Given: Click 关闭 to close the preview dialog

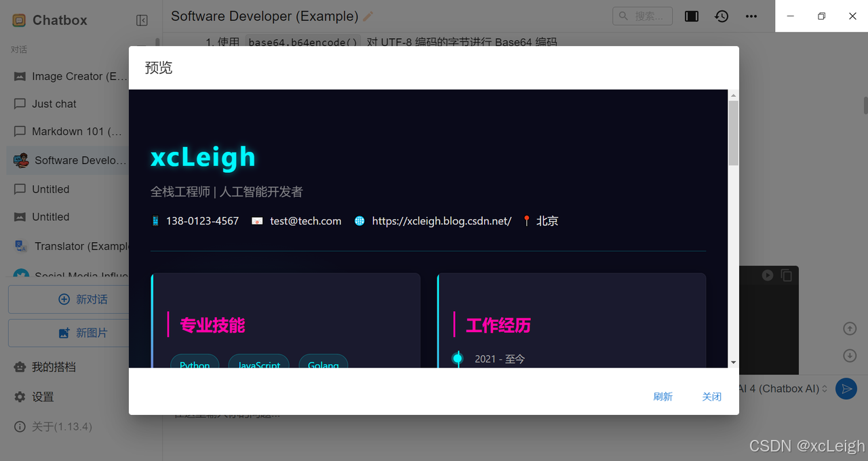Looking at the screenshot, I should (711, 397).
